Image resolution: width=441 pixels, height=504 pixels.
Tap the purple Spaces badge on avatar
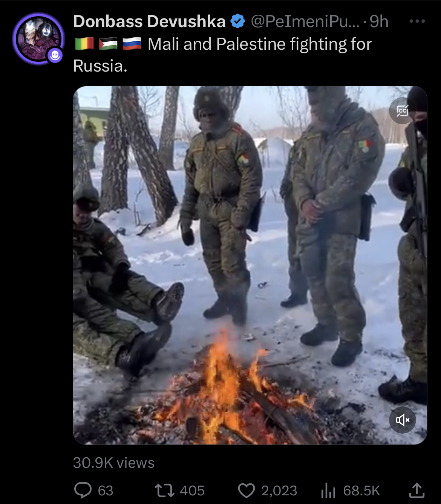click(x=55, y=55)
